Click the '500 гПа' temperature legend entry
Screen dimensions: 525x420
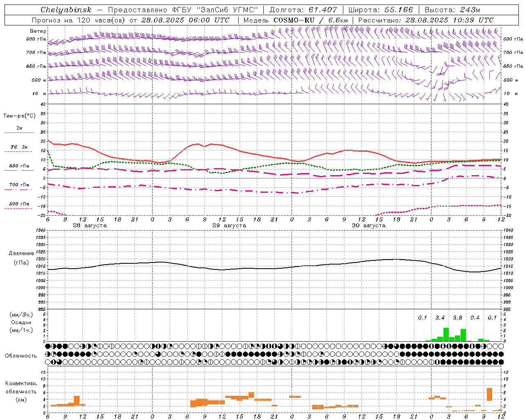click(19, 204)
